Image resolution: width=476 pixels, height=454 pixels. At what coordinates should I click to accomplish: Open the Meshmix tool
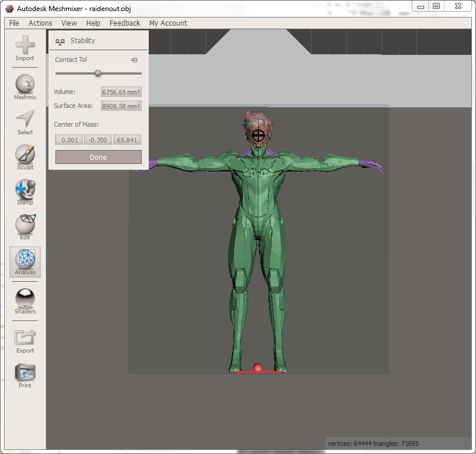click(x=24, y=85)
